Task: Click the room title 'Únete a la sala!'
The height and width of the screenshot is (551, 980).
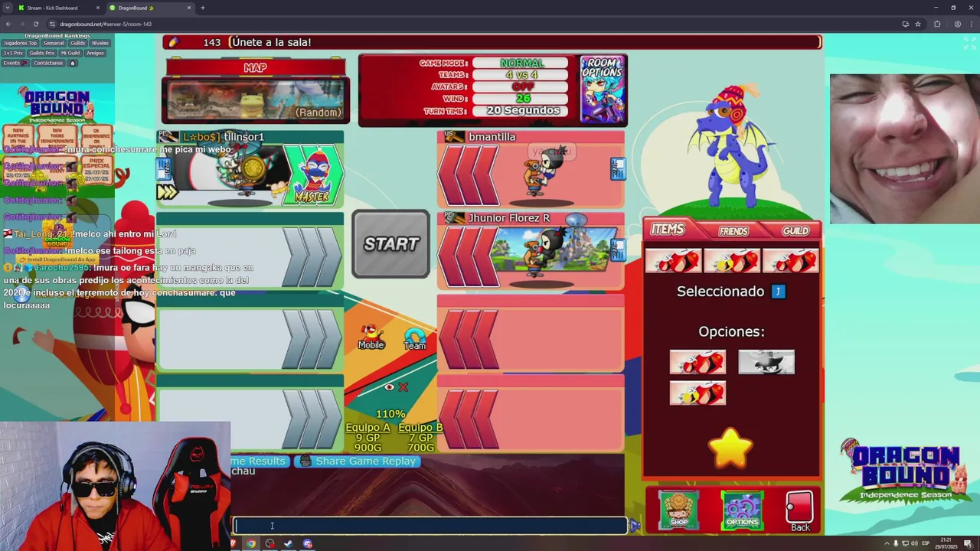Action: tap(271, 42)
